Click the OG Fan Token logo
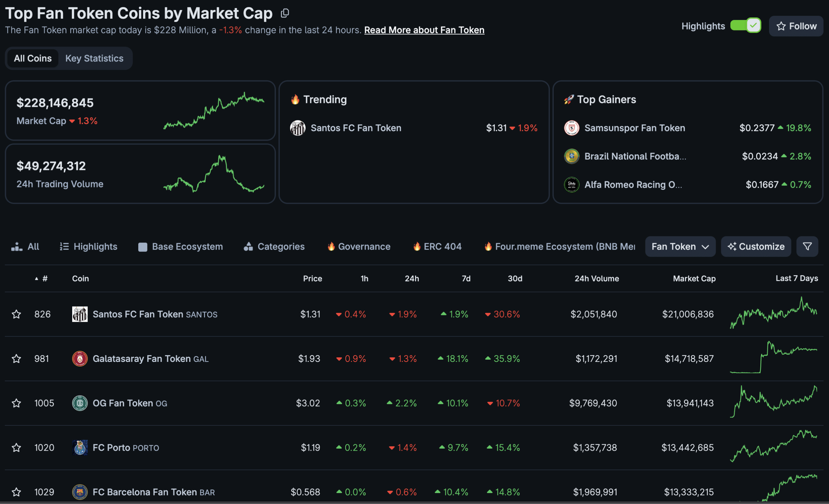 click(x=80, y=403)
